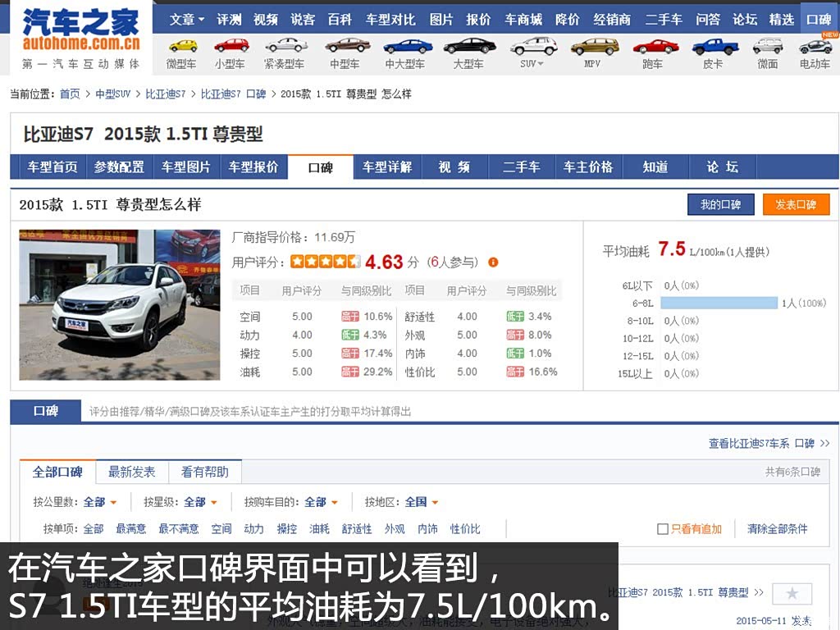
Task: Open the 跑车 sports car category icon
Action: [655, 47]
